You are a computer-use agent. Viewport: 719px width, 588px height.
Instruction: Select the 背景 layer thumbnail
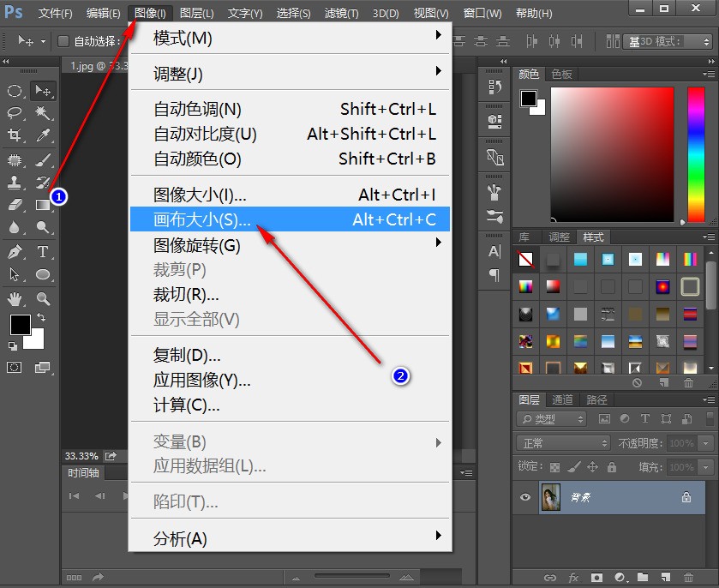pyautogui.click(x=551, y=497)
